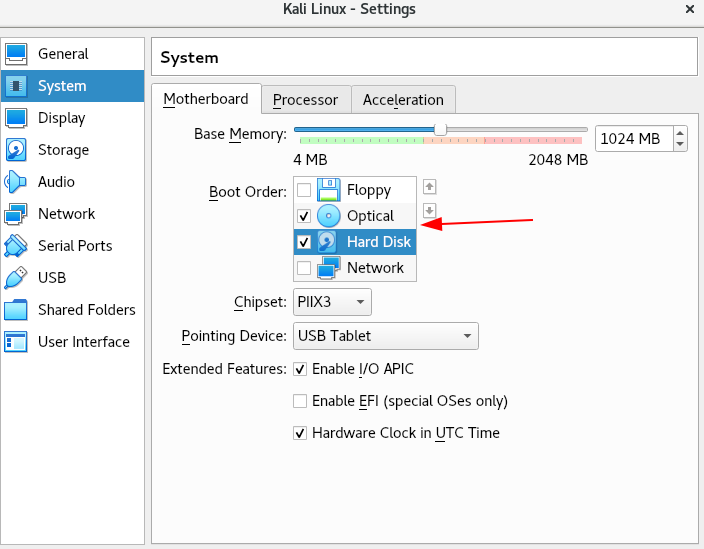
Task: Toggle Enable I/O APIC checkbox
Action: tap(300, 369)
